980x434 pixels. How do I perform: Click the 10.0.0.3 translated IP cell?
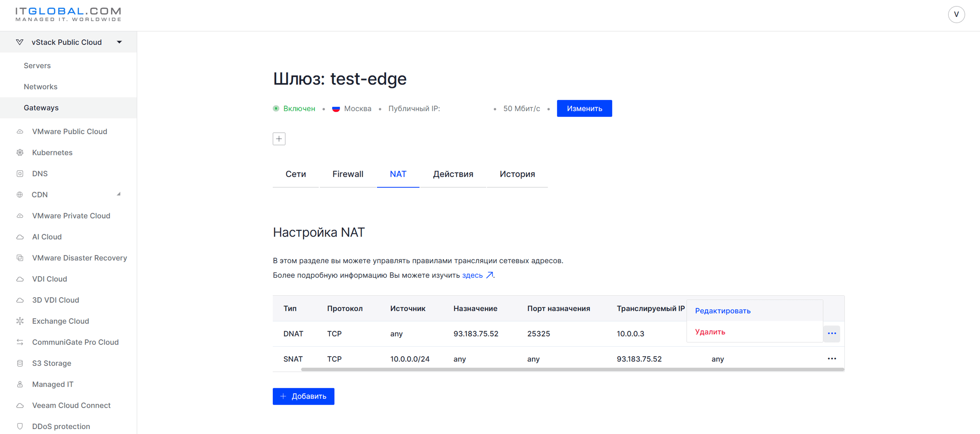tap(630, 334)
